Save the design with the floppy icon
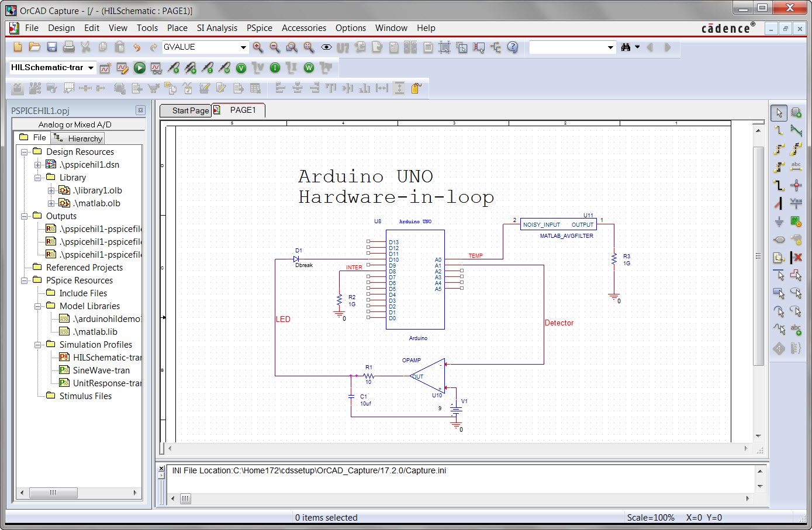 tap(52, 47)
